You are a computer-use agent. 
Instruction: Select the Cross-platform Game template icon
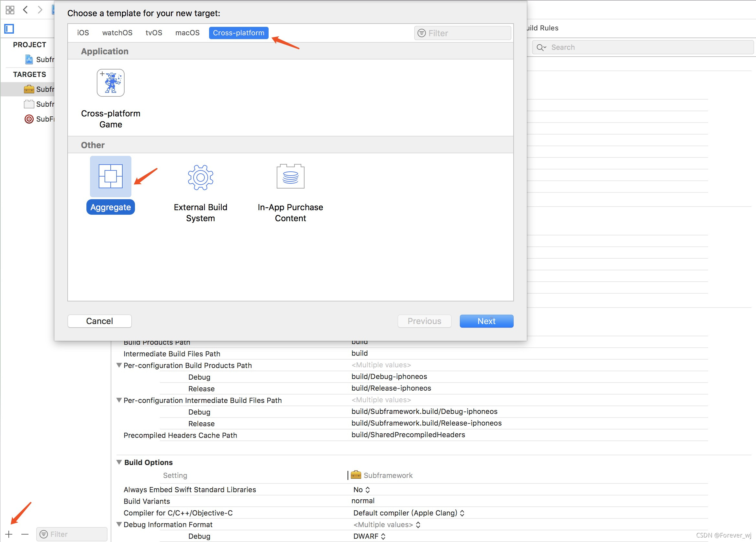click(110, 83)
